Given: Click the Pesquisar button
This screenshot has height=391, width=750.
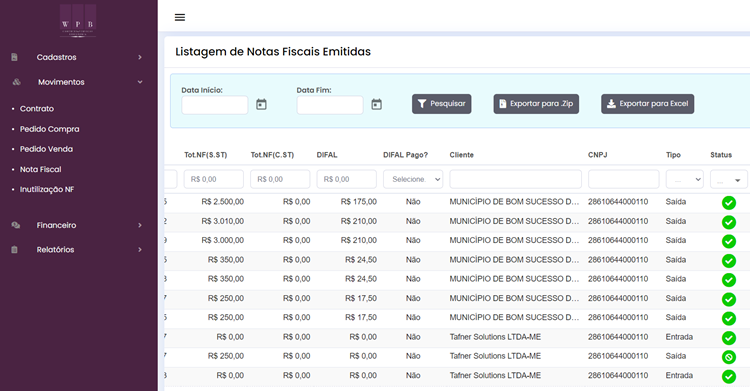Looking at the screenshot, I should point(441,104).
